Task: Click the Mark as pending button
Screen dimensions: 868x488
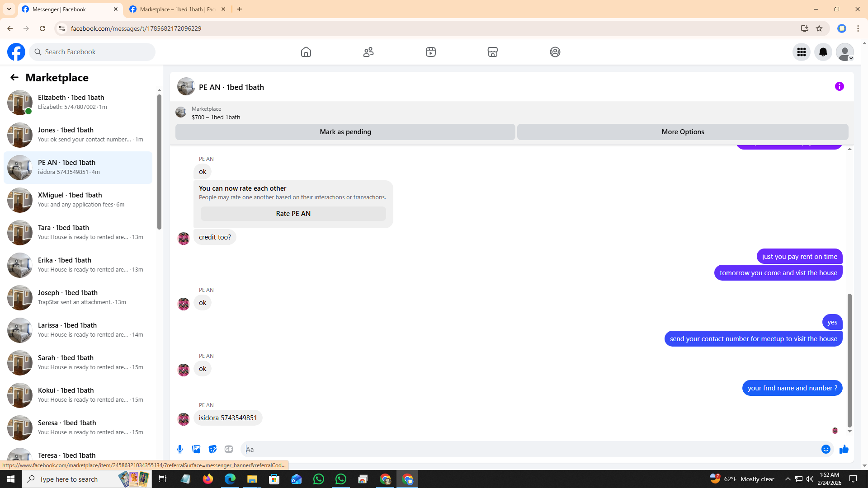Action: (345, 132)
